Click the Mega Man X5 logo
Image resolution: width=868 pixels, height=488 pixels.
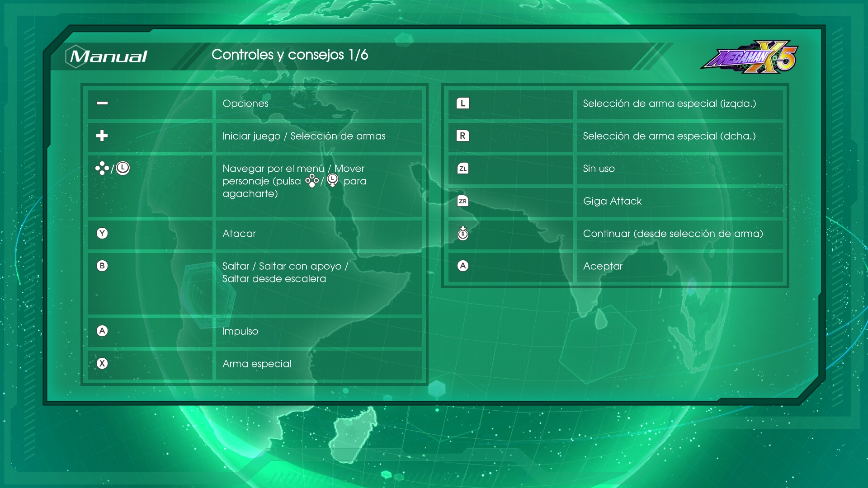point(750,57)
